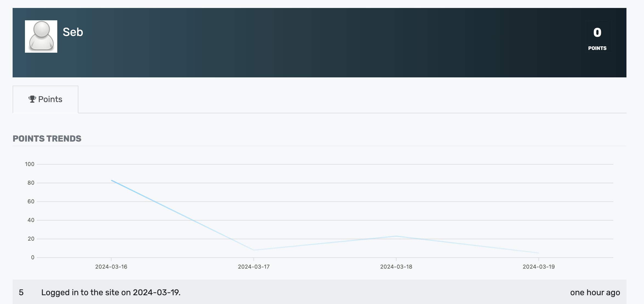Click the 2024-03-18 data point on chart

point(396,236)
